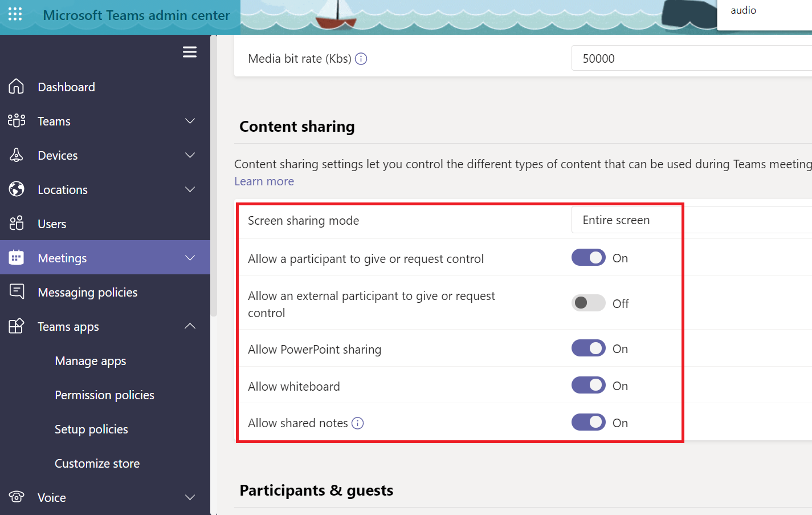
Task: Click Allow shared notes info icon
Action: point(358,423)
